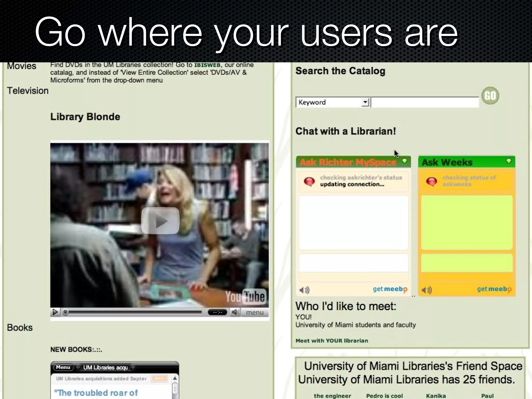Click the Ask Richter chat conversation area

point(354,223)
